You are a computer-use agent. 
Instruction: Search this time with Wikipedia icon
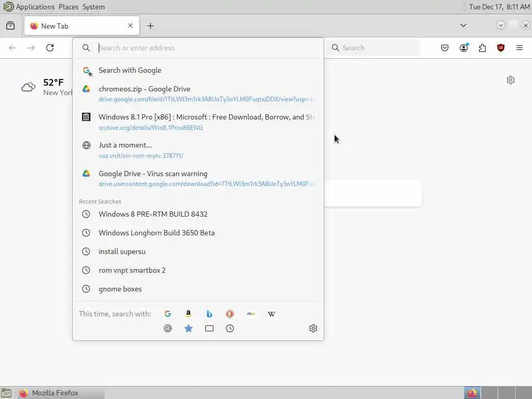(271, 314)
